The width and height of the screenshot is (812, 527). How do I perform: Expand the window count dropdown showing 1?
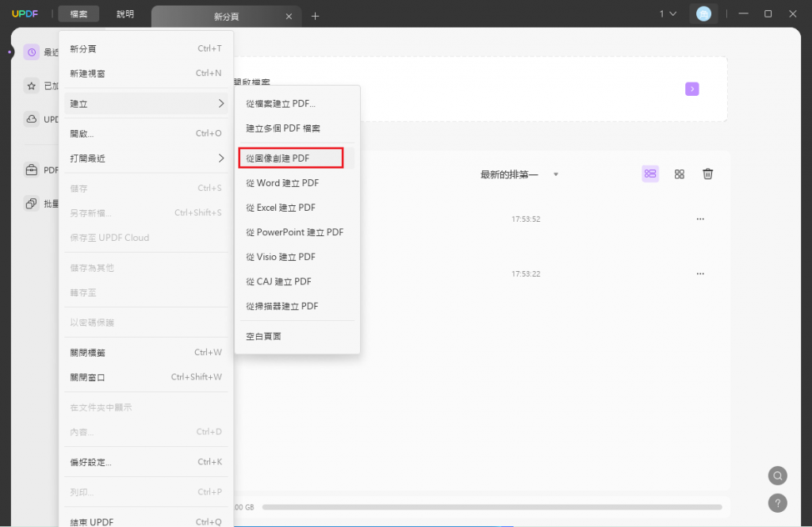pos(668,14)
